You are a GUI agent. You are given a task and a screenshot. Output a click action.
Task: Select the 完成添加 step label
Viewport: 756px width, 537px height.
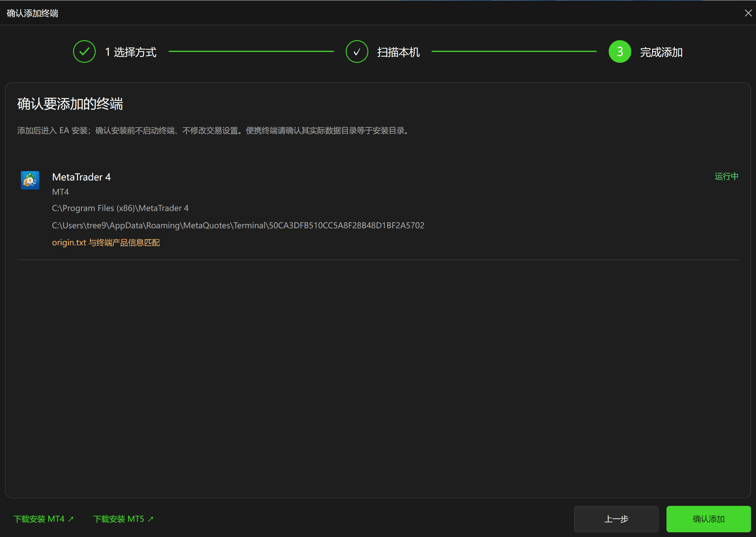tap(662, 52)
